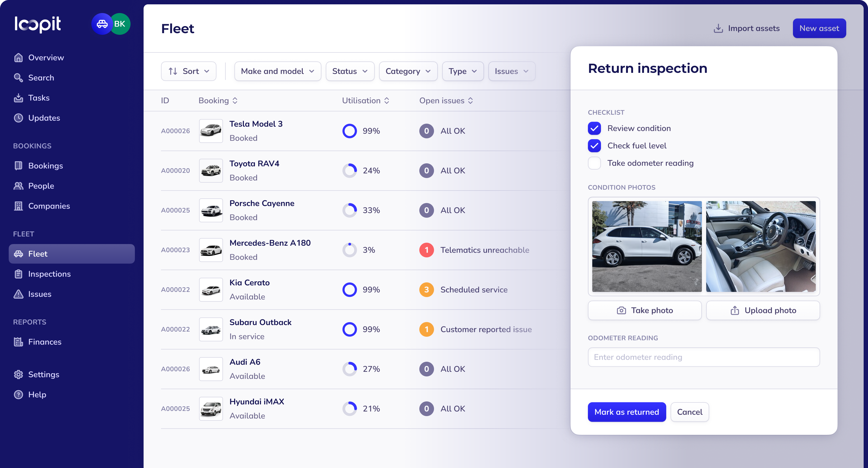The width and height of the screenshot is (868, 468).
Task: Open the Companies section icon
Action: (x=19, y=206)
